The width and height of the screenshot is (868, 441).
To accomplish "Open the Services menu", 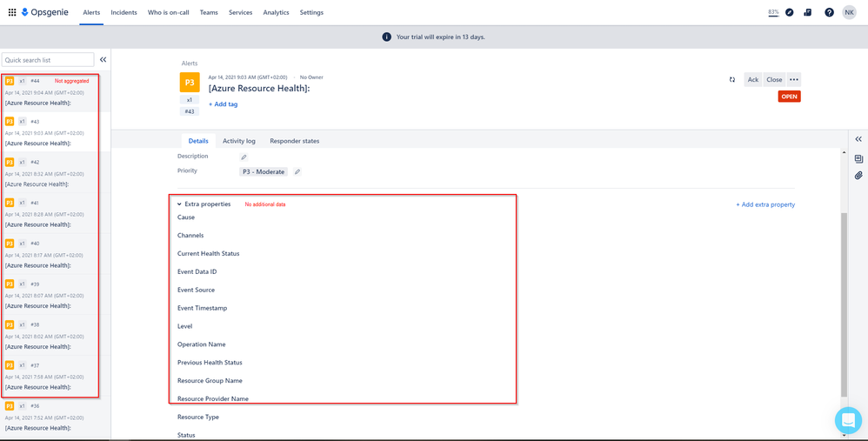I will coord(240,12).
